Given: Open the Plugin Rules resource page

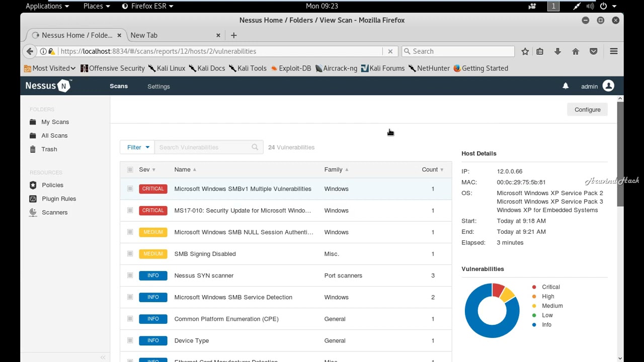Looking at the screenshot, I should click(59, 199).
